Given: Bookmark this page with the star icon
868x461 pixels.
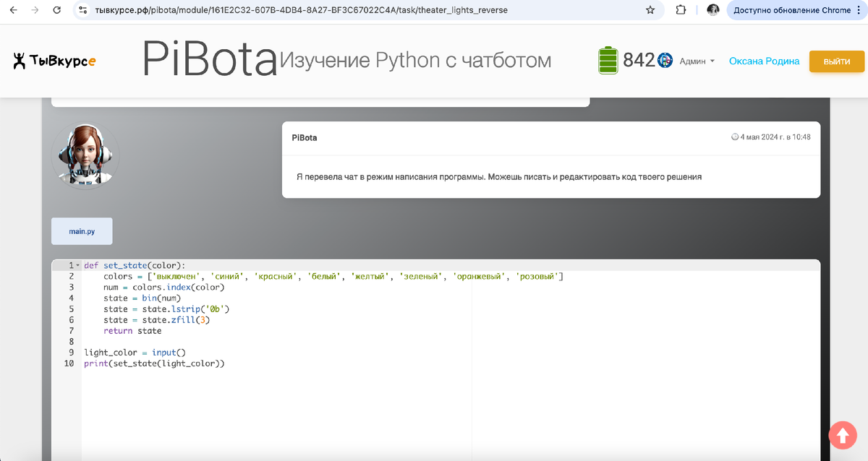Looking at the screenshot, I should pos(650,10).
